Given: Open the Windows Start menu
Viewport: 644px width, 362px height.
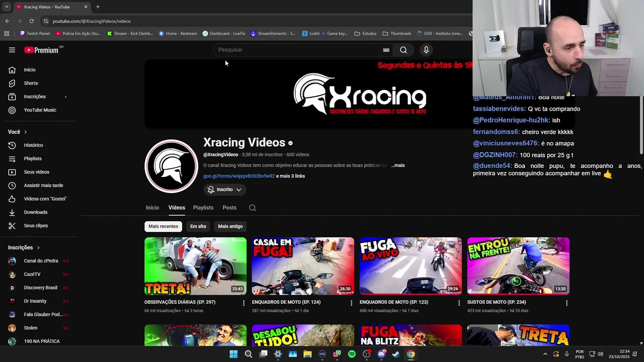Looking at the screenshot, I should (233, 354).
